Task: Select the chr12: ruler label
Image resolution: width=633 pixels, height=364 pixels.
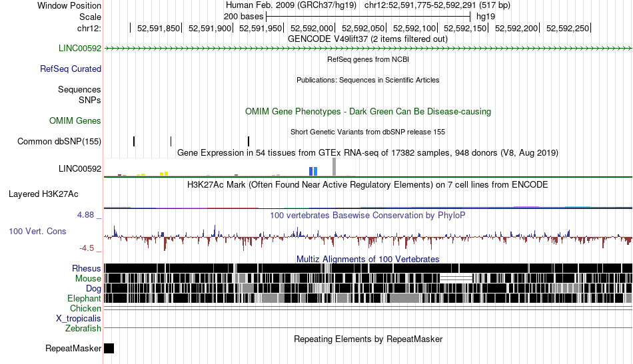Action: 89,28
